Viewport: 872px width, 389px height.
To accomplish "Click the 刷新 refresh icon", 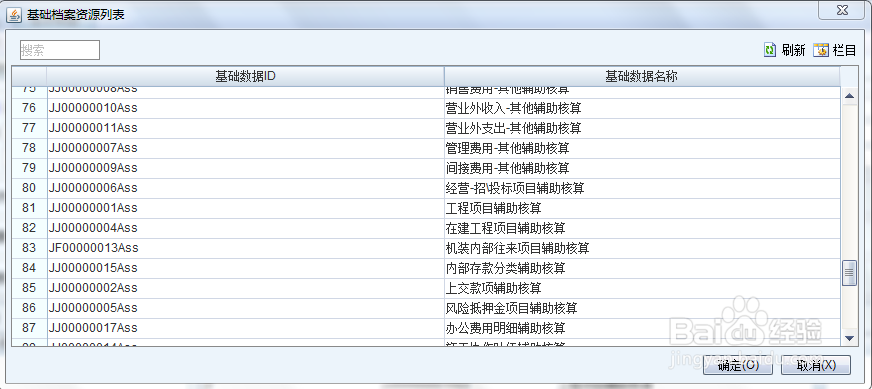I will (x=770, y=50).
